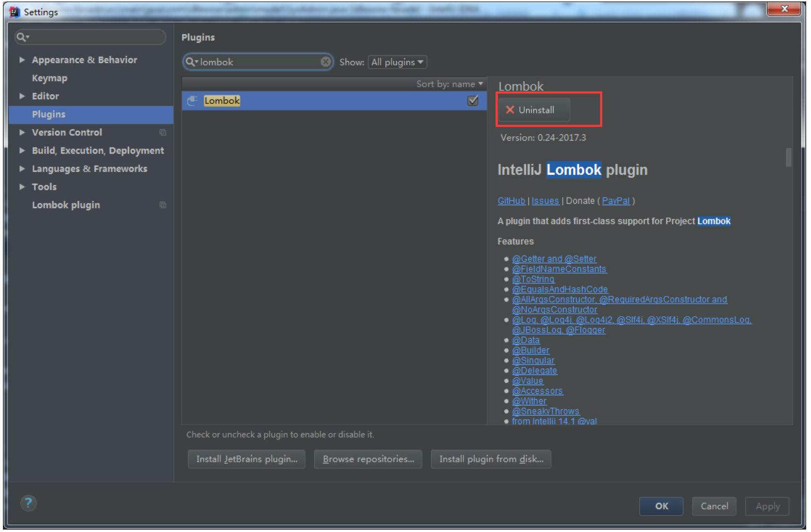Open the @ToString link
Viewport: 811px width, 532px height.
pos(533,279)
